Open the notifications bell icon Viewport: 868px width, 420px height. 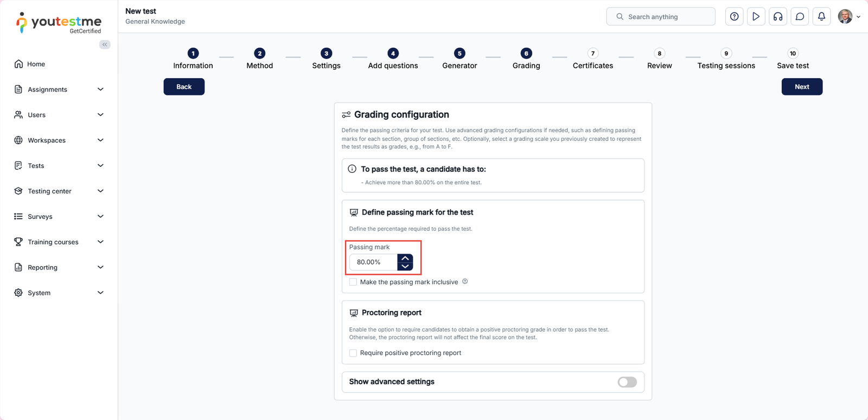(821, 17)
